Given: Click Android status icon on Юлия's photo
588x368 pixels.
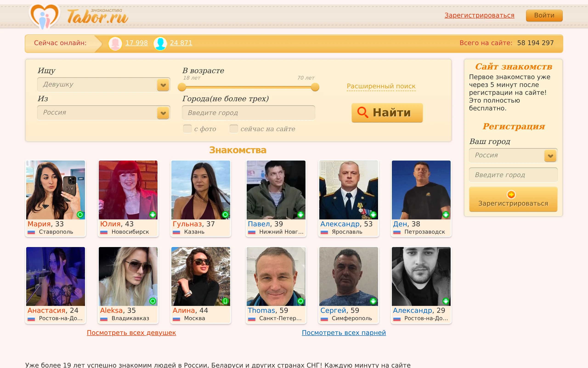Looking at the screenshot, I should tap(153, 214).
